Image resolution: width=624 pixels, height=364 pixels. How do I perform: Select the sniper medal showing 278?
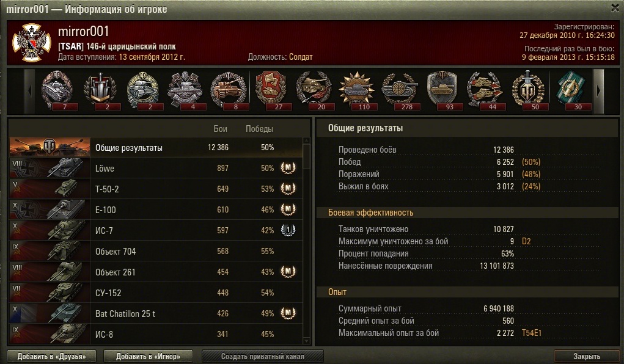pos(400,90)
